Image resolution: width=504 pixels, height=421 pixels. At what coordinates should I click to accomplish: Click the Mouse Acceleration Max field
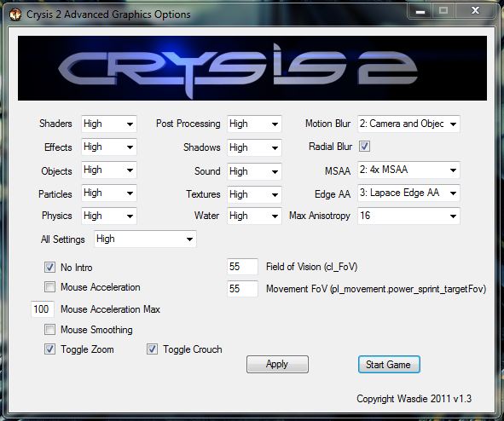(x=43, y=309)
